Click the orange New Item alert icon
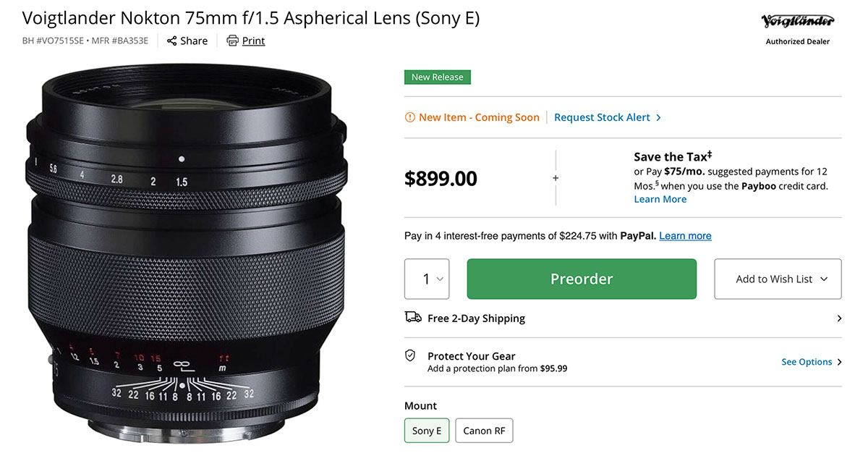This screenshot has height=456, width=868. tap(410, 117)
